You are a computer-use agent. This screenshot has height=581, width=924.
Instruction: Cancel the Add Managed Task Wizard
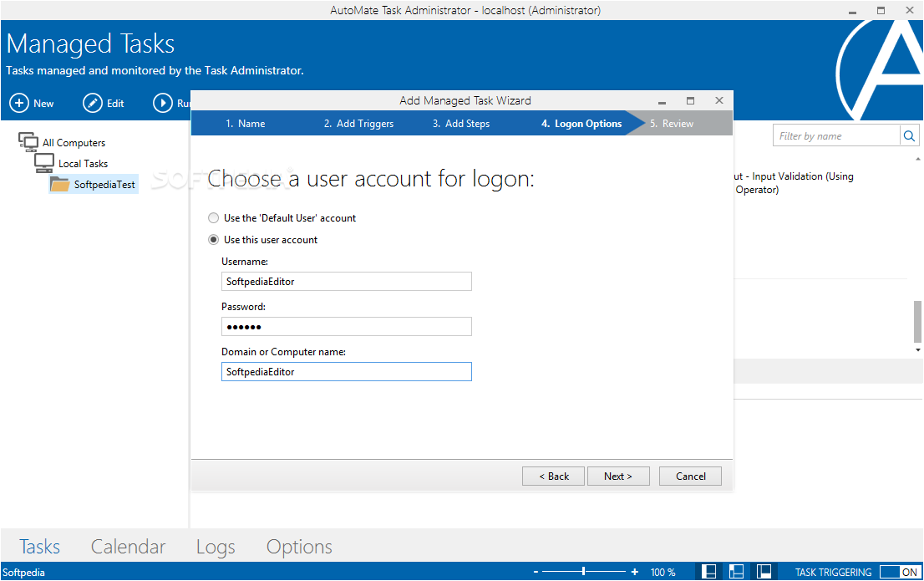(690, 477)
